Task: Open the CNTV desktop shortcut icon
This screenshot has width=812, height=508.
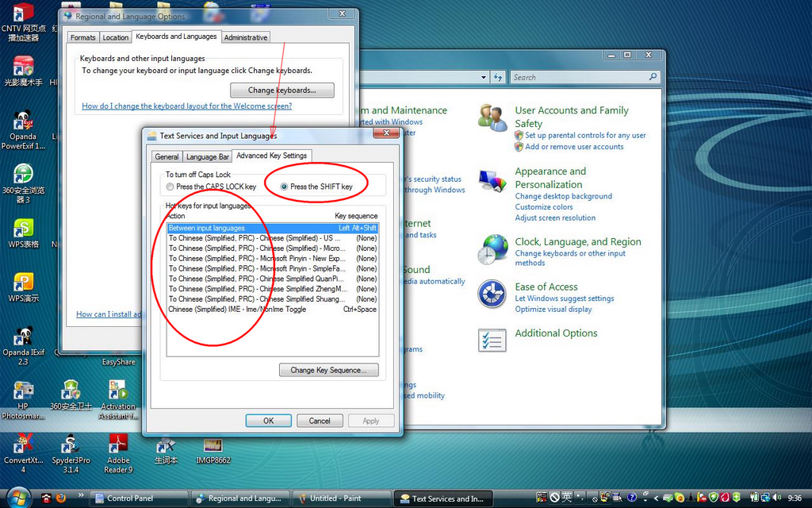Action: tap(23, 13)
